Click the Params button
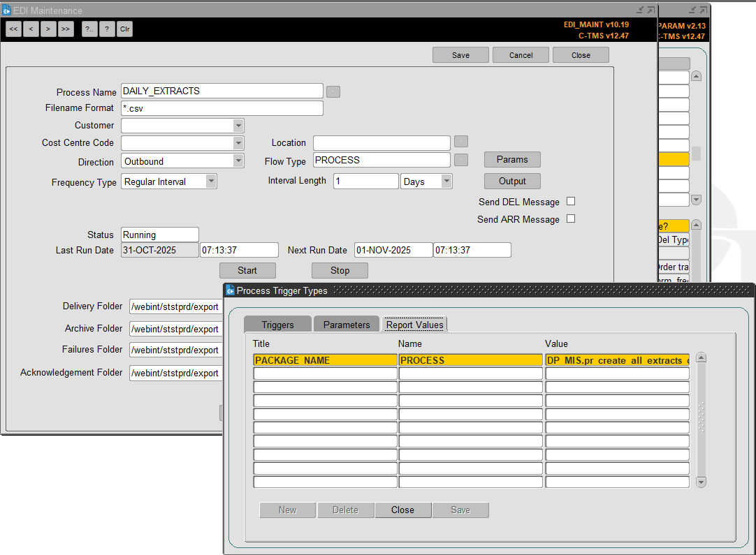 [x=512, y=160]
